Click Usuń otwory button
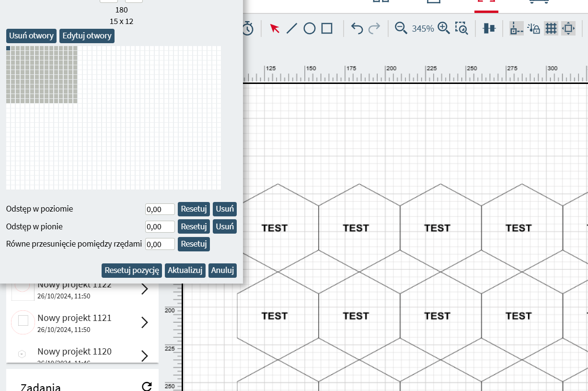 point(31,36)
